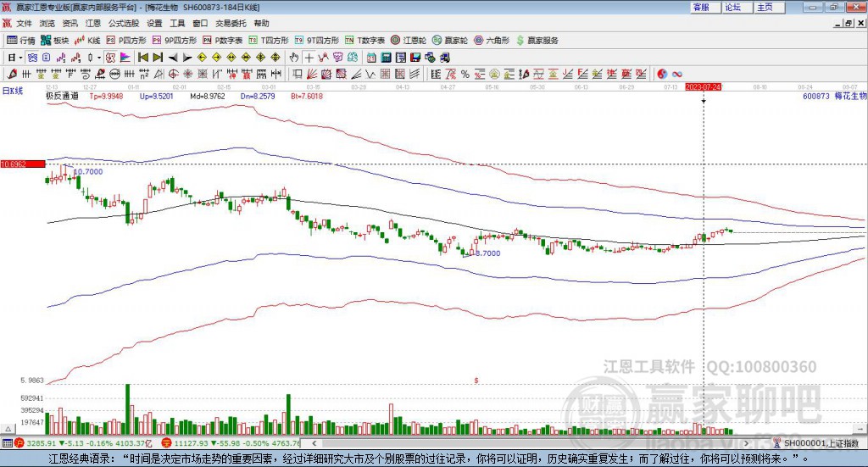Select the n² number drawing tool
Screen dimensions: 868x467
pyautogui.click(x=144, y=74)
